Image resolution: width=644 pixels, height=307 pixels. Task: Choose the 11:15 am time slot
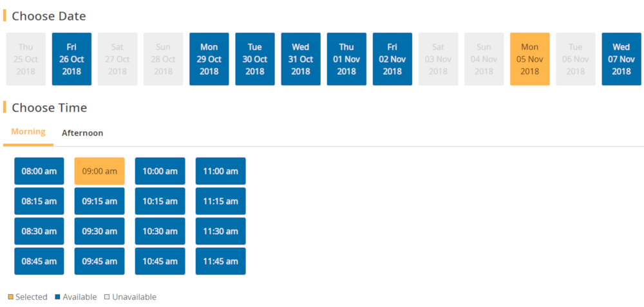click(x=220, y=201)
